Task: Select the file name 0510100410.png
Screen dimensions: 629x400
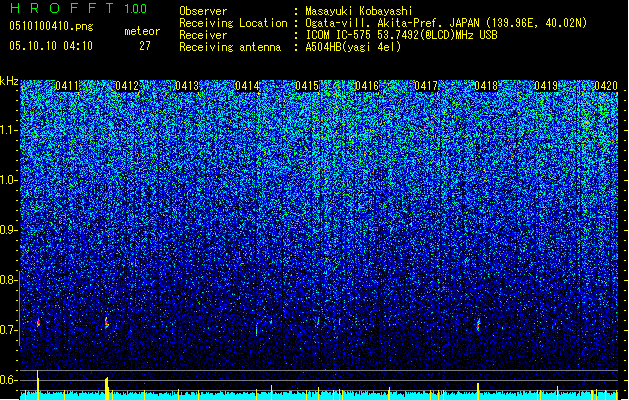Action: coord(51,26)
